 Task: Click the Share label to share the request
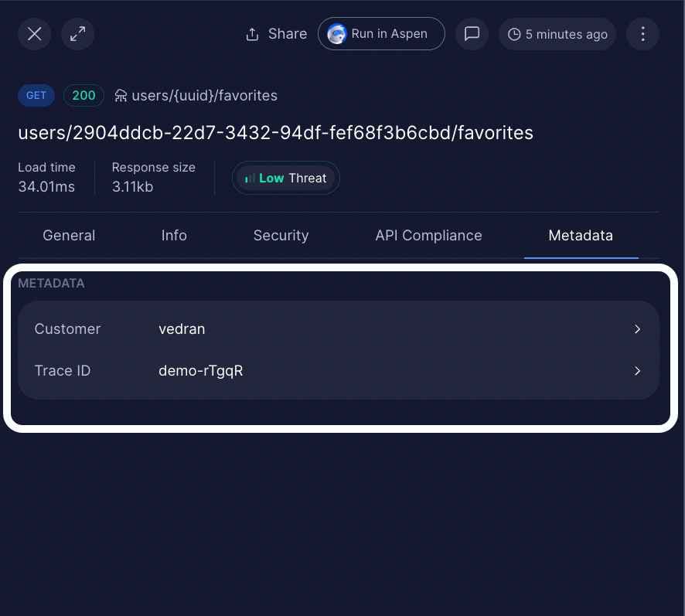pyautogui.click(x=287, y=33)
